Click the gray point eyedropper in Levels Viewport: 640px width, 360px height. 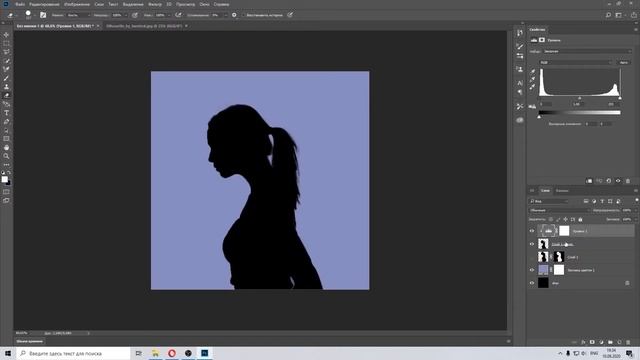pos(533,79)
